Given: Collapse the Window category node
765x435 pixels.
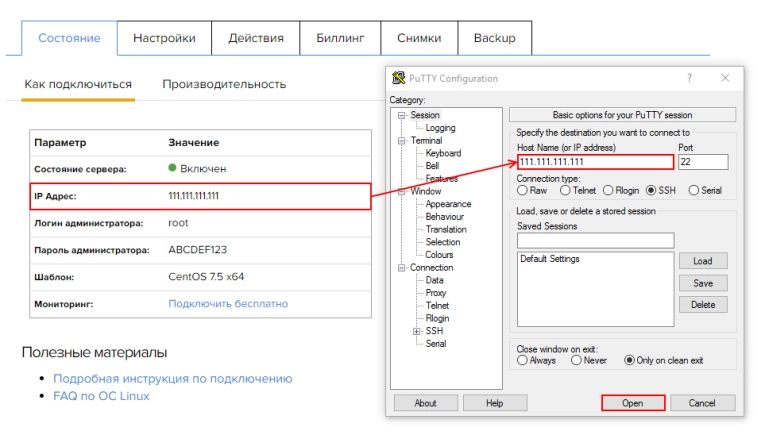Looking at the screenshot, I should click(401, 191).
